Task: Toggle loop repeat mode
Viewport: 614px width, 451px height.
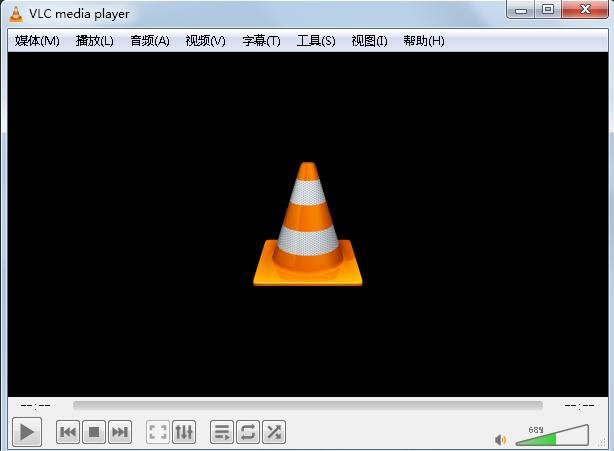Action: coord(248,432)
